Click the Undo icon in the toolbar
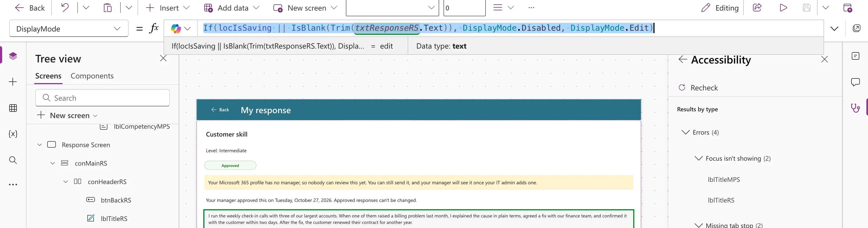Screen dimensions: 868x228 pos(65,7)
